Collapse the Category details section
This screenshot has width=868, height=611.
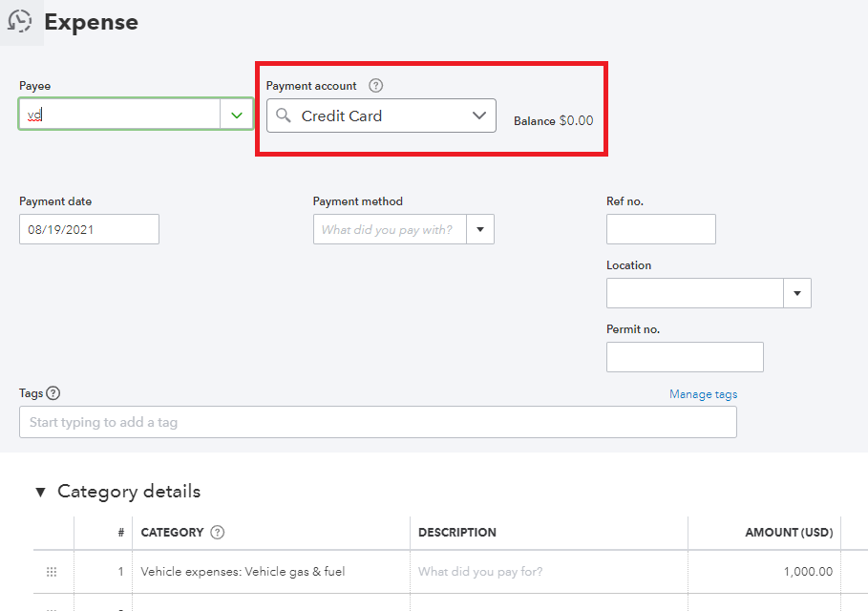click(x=40, y=493)
